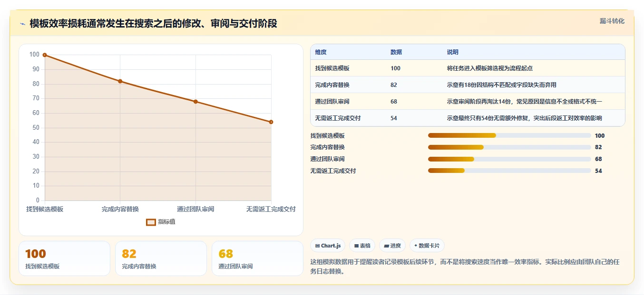Open the 100 找到候选模板 data card

click(64, 258)
